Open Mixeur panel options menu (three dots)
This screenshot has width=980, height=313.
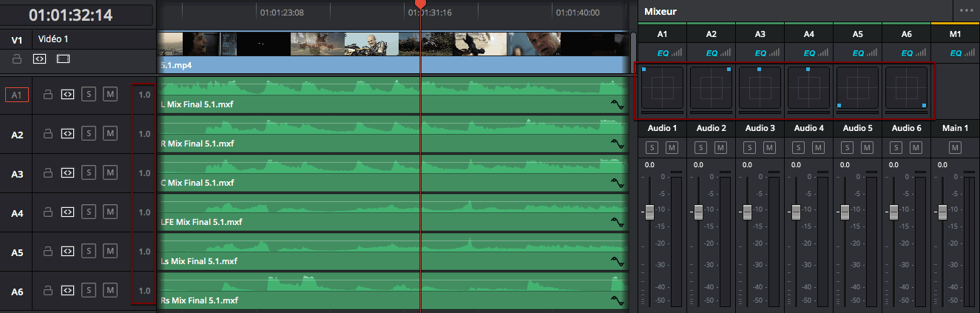click(966, 11)
